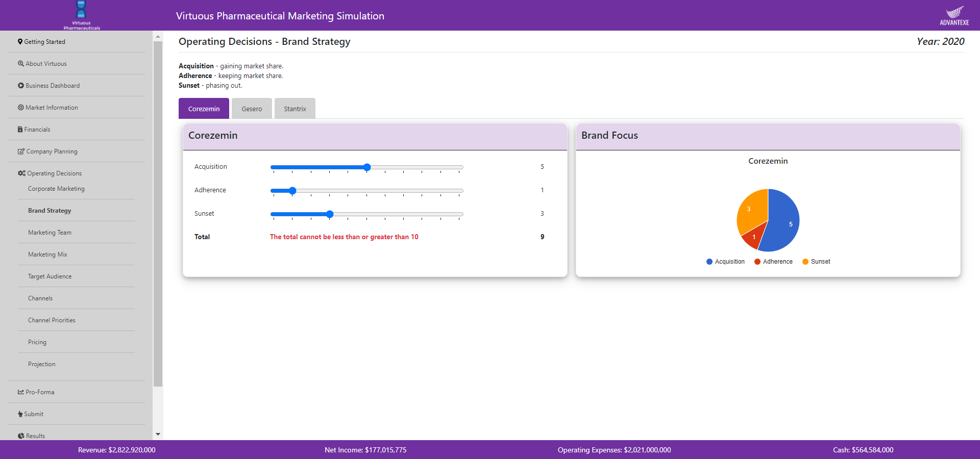Hide the Sunset slice via its legend item
Screen dimensions: 980x459
tap(816, 262)
